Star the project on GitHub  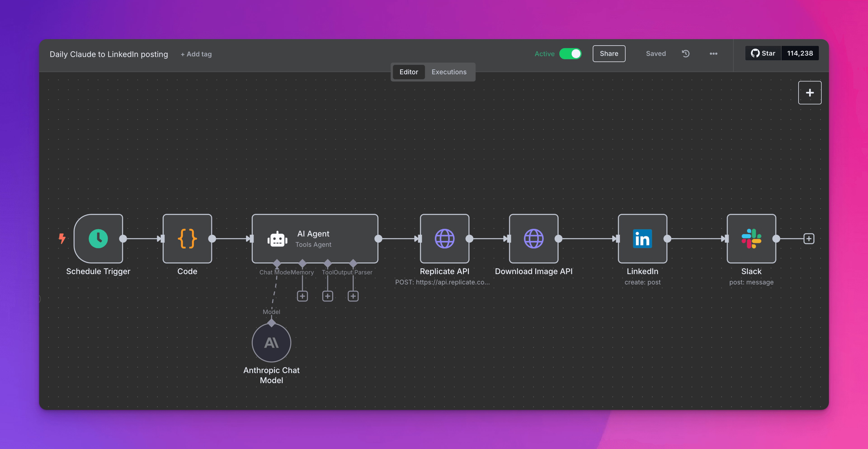tap(763, 53)
